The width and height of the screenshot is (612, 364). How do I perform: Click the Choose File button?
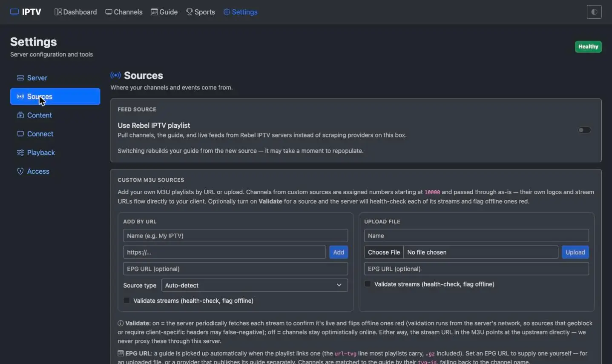pyautogui.click(x=384, y=252)
